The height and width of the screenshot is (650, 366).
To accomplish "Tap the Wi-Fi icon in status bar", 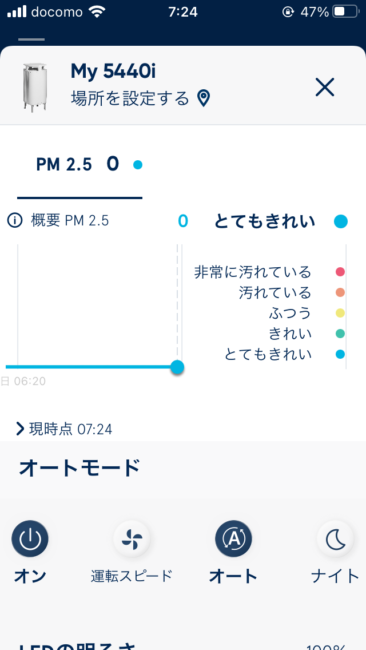I will click(x=97, y=12).
